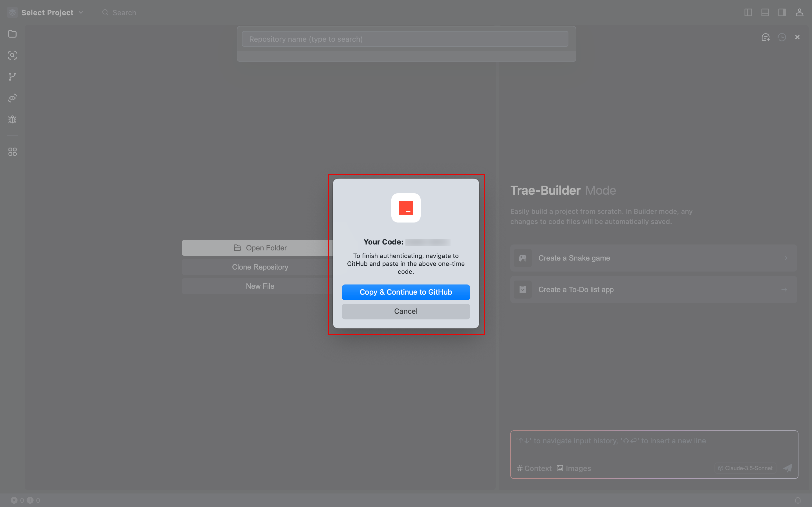This screenshot has width=812, height=507.
Task: Click the Repository name search field
Action: tap(405, 39)
